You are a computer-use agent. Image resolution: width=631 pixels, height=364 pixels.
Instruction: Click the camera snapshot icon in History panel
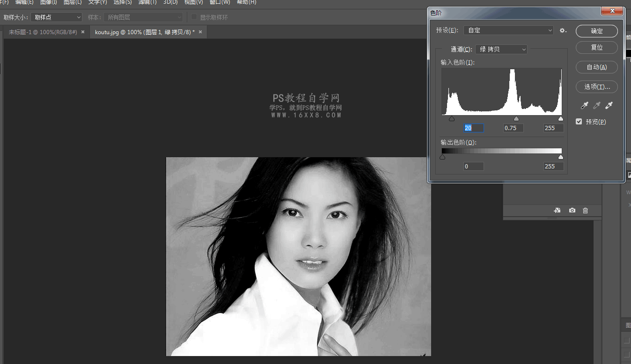point(572,211)
